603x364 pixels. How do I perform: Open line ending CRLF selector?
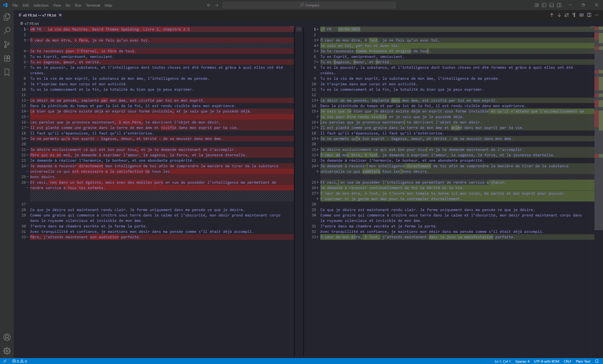pos(567,361)
